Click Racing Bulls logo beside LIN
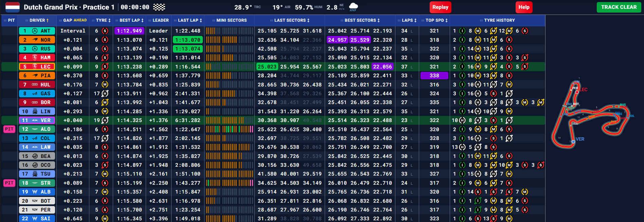This screenshot has width=644, height=222. click(35, 112)
